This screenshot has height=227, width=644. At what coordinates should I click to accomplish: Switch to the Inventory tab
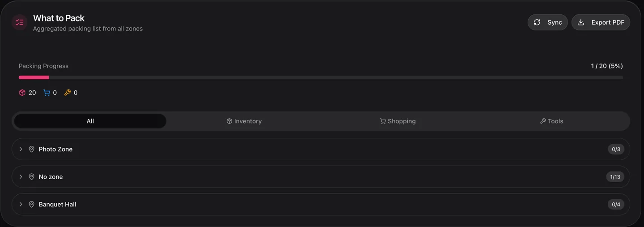coord(244,121)
